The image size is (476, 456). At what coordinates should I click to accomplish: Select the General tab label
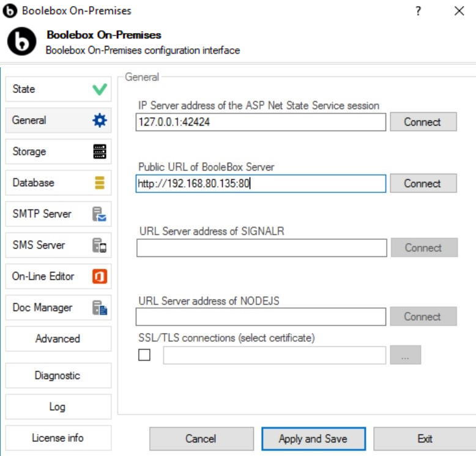(x=29, y=121)
